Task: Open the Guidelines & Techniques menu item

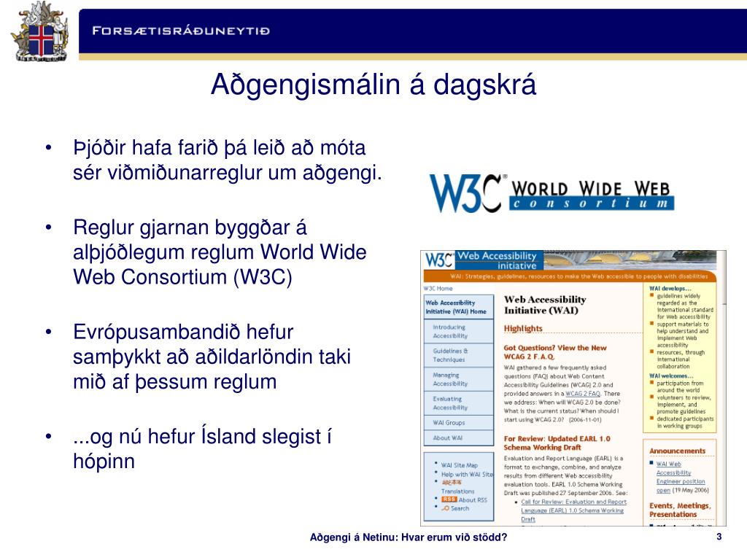Action: pos(458,355)
